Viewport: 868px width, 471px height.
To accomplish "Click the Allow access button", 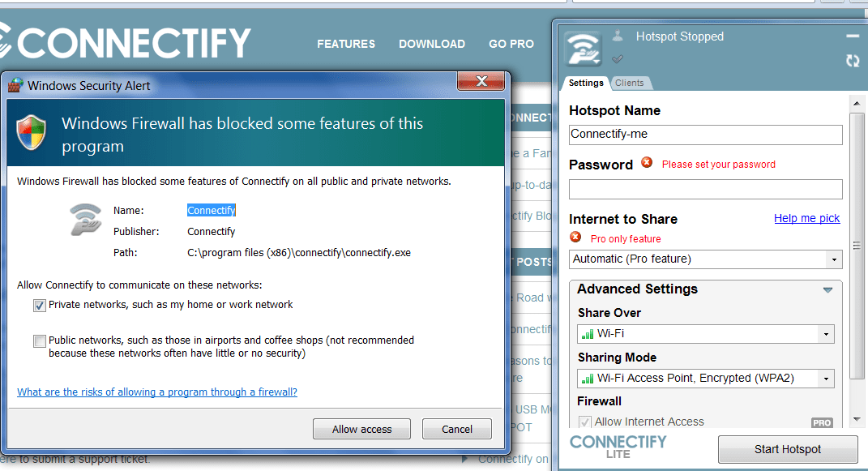I will [x=361, y=429].
